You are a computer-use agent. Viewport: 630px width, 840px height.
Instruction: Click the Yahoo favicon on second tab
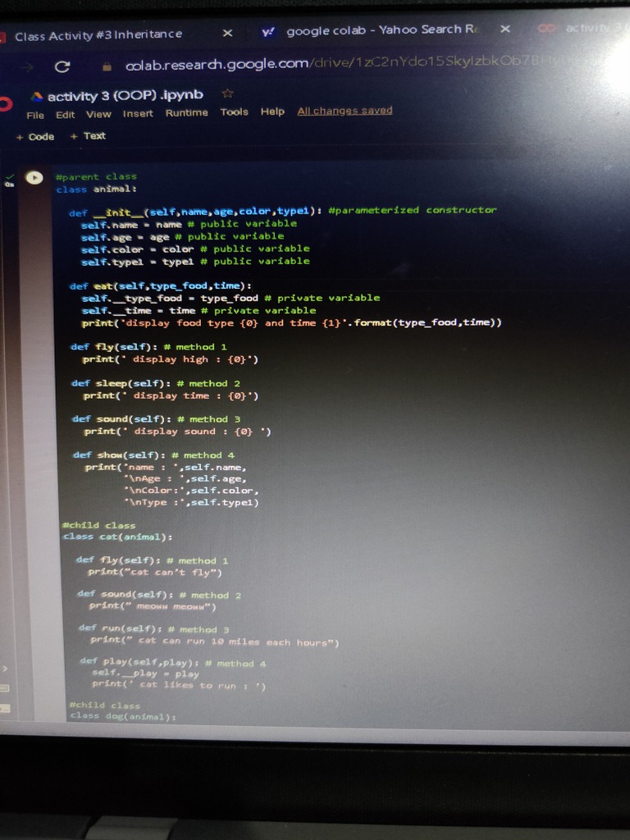(268, 32)
